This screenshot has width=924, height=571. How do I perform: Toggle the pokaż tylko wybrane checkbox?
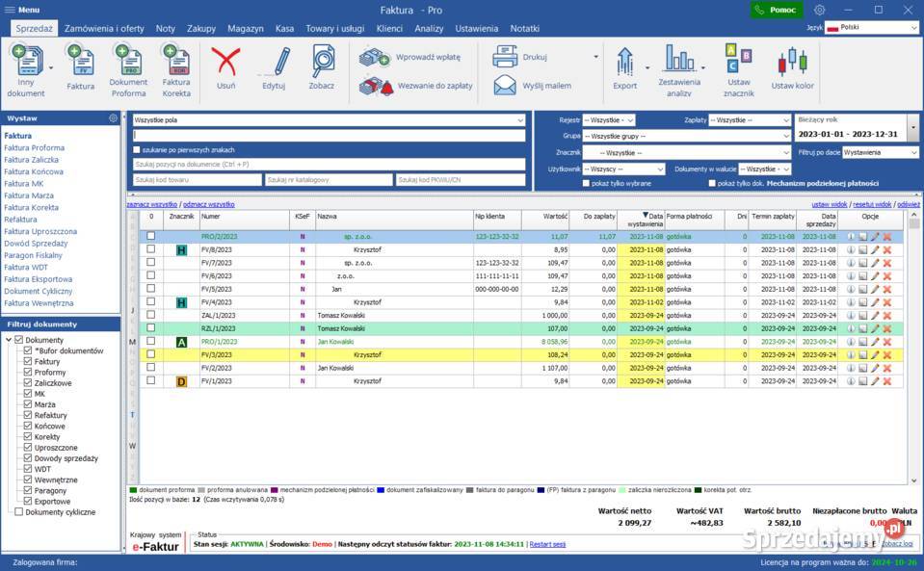pos(586,183)
